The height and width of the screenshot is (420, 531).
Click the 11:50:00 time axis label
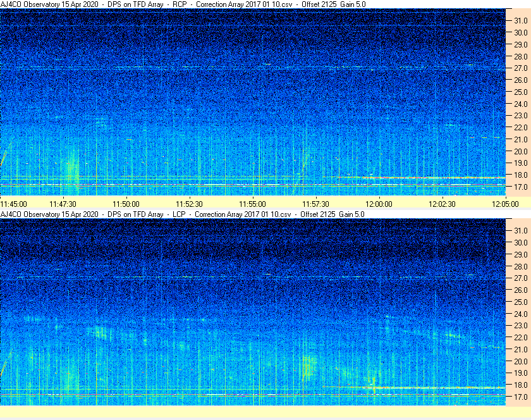(x=126, y=204)
